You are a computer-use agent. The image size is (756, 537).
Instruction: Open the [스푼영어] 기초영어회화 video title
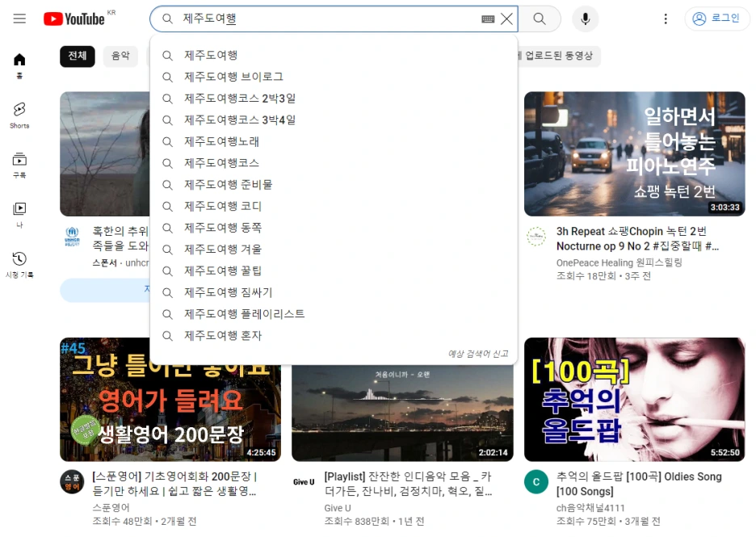click(x=174, y=484)
